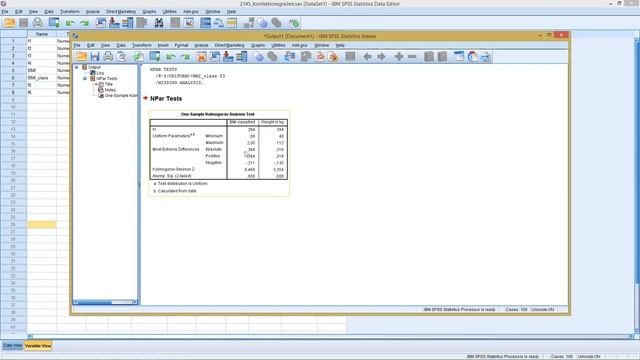Click 'NPar Tests' heading in output
640x360 pixels.
166,98
